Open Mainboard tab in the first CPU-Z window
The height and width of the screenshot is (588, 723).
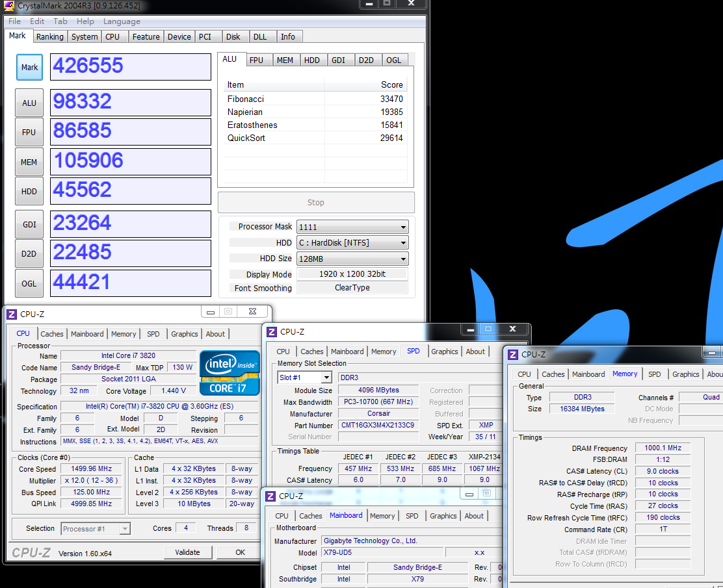pos(87,334)
